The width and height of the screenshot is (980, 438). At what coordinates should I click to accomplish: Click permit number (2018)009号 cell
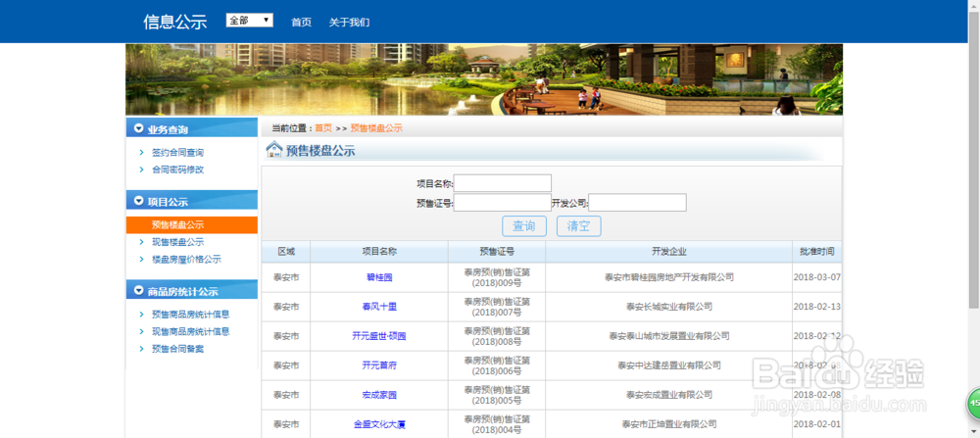tap(497, 277)
